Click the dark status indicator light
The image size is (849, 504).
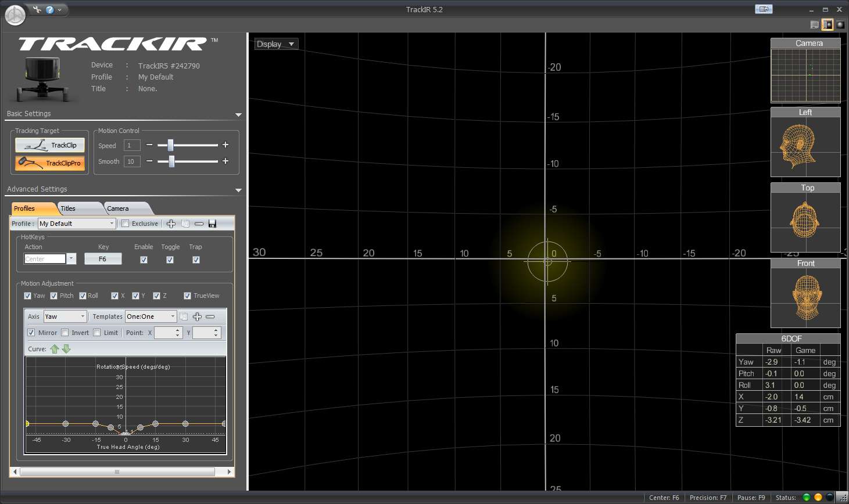point(830,497)
